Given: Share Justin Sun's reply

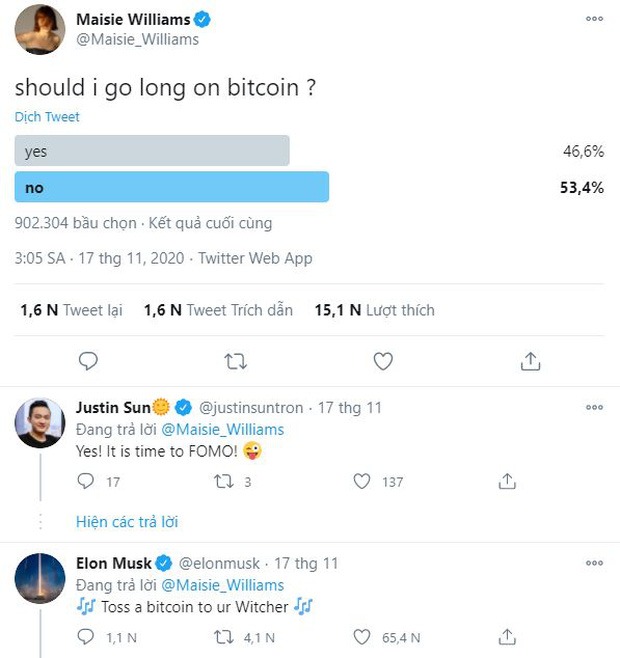Looking at the screenshot, I should (x=508, y=482).
